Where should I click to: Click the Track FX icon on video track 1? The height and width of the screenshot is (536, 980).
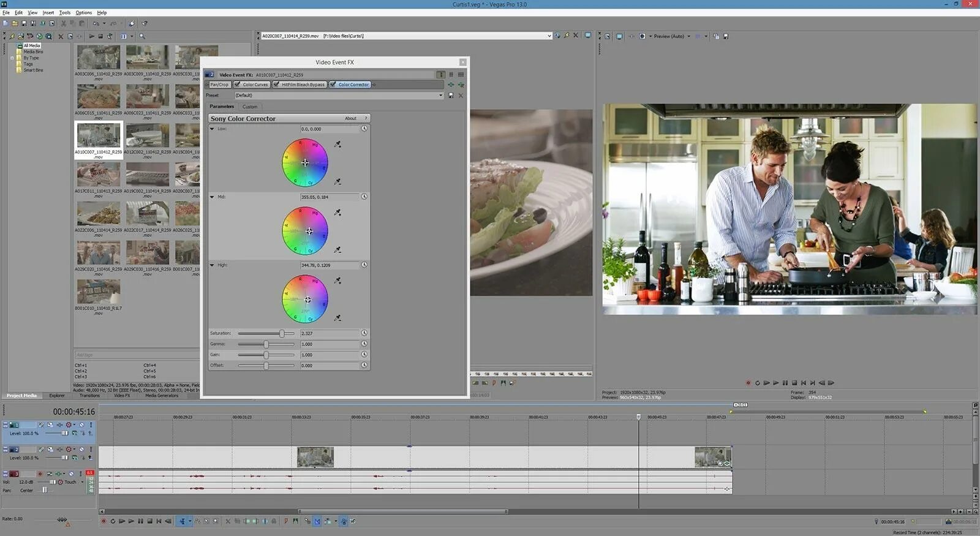pyautogui.click(x=59, y=425)
